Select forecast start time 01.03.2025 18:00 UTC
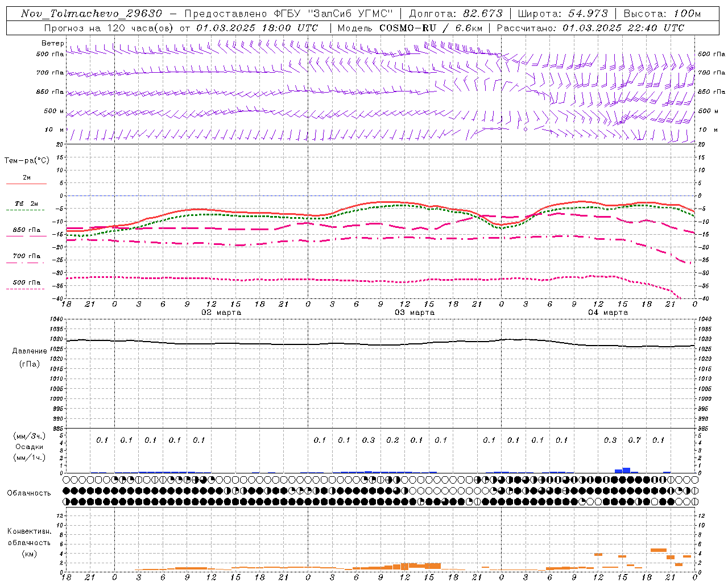Image resolution: width=728 pixels, height=582 pixels. (257, 28)
